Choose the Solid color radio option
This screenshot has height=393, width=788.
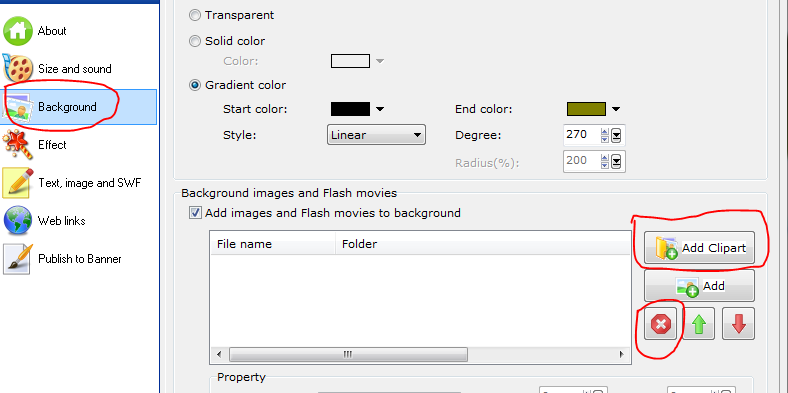[x=194, y=41]
